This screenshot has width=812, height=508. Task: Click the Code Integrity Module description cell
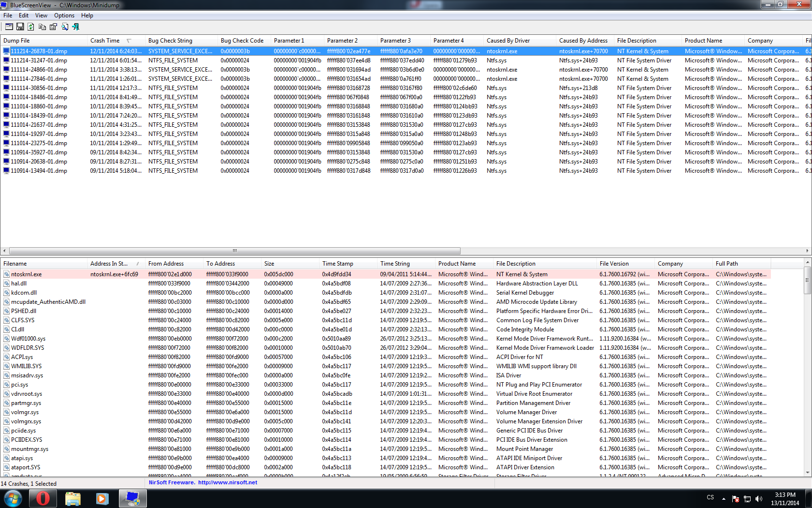click(525, 329)
